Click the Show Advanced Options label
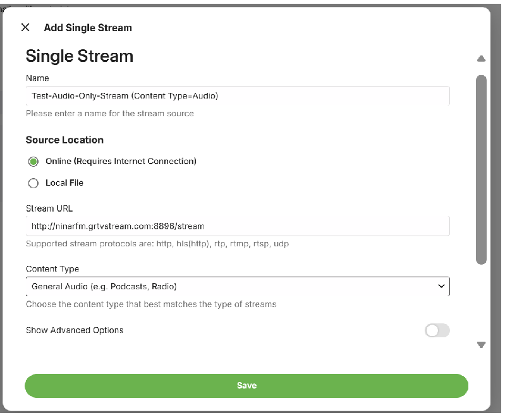The height and width of the screenshot is (420, 505). pyautogui.click(x=75, y=330)
